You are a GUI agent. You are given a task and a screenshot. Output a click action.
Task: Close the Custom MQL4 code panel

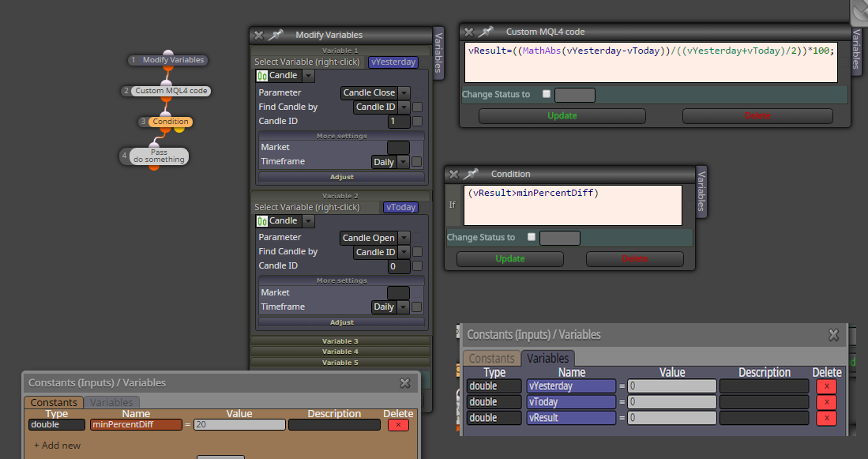click(x=468, y=32)
